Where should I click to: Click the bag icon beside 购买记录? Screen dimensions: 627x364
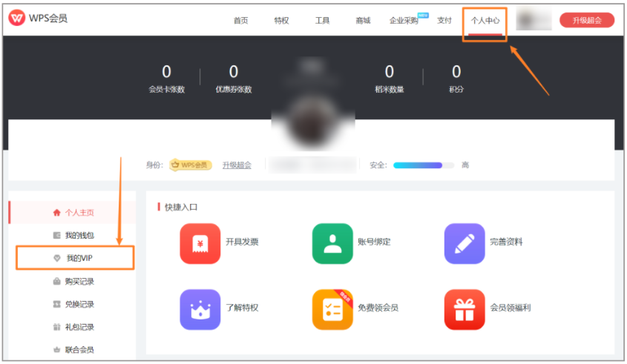tap(57, 281)
